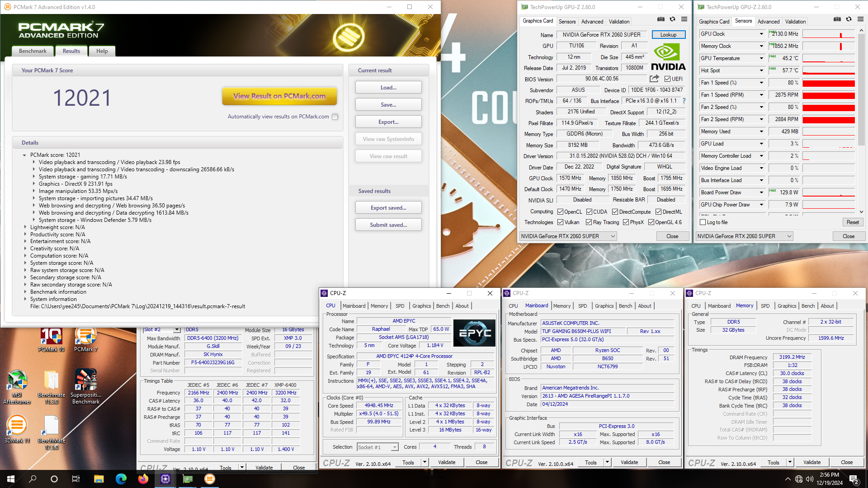The height and width of the screenshot is (488, 868).
Task: Click the Fan 1 Speed (%) red graph
Action: pos(829,83)
